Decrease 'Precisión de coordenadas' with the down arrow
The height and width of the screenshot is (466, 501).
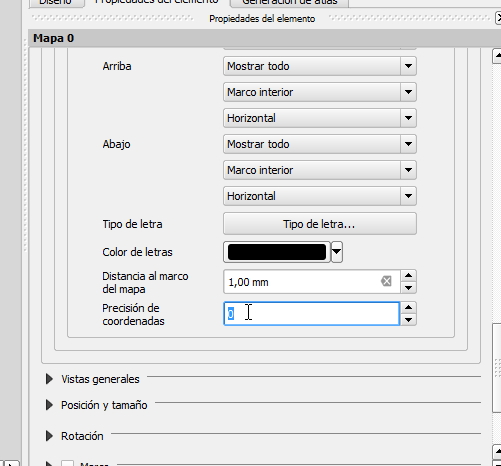pos(409,320)
